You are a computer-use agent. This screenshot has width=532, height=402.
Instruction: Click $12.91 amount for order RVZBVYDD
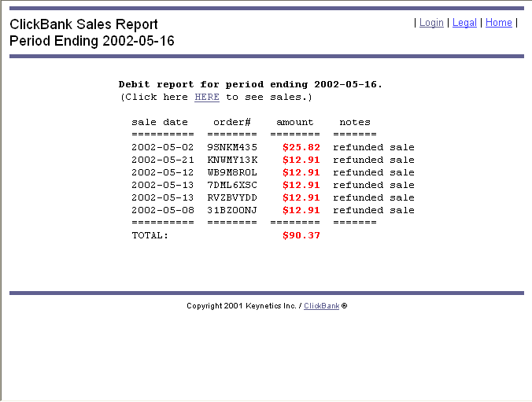tap(301, 197)
